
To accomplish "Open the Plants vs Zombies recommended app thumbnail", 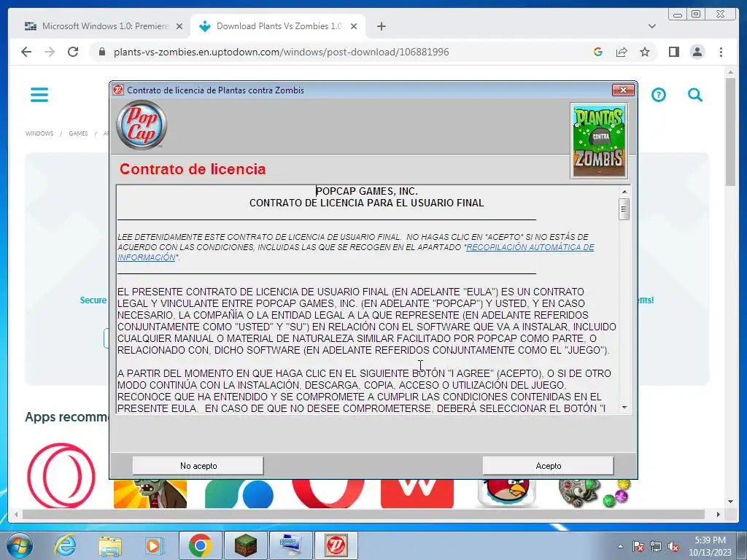I will (x=150, y=494).
